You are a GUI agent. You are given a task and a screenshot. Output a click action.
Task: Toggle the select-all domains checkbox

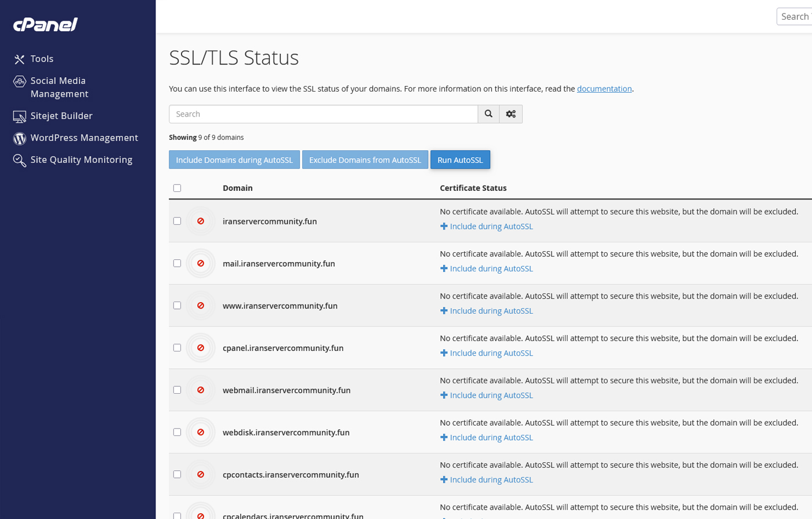[x=177, y=188]
